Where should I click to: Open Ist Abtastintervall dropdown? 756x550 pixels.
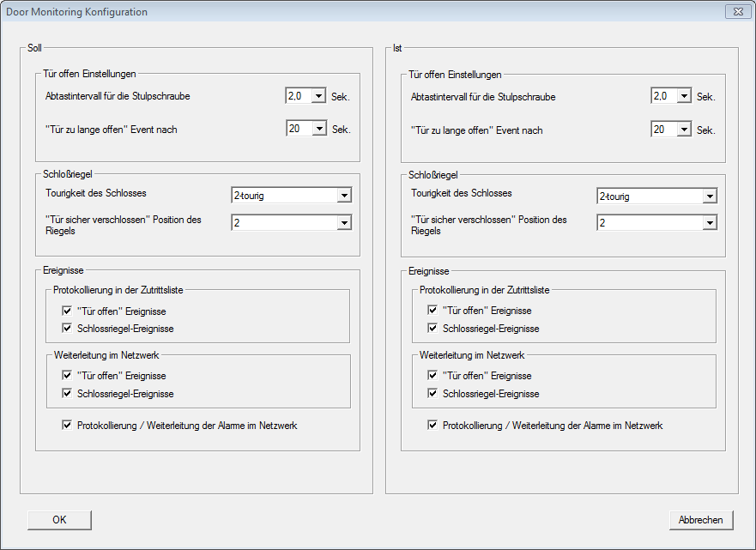685,96
